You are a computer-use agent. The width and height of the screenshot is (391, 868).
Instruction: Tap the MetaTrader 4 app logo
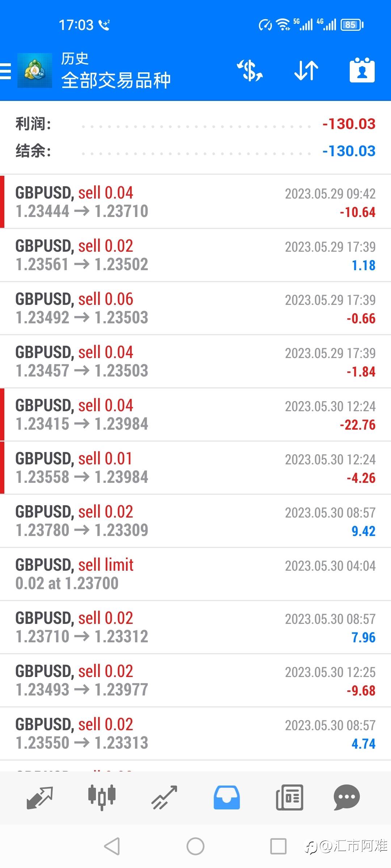(35, 71)
